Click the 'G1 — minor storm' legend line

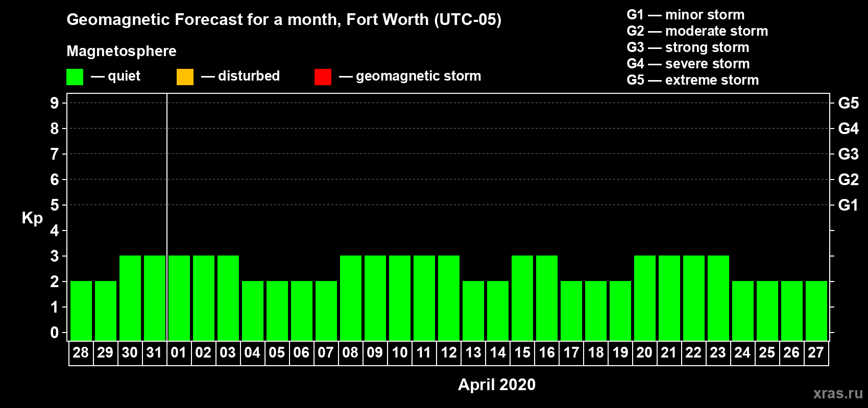tap(686, 15)
